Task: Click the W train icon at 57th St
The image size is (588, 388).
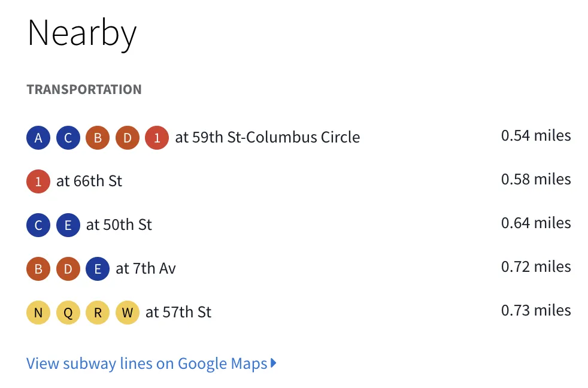Action: point(127,313)
